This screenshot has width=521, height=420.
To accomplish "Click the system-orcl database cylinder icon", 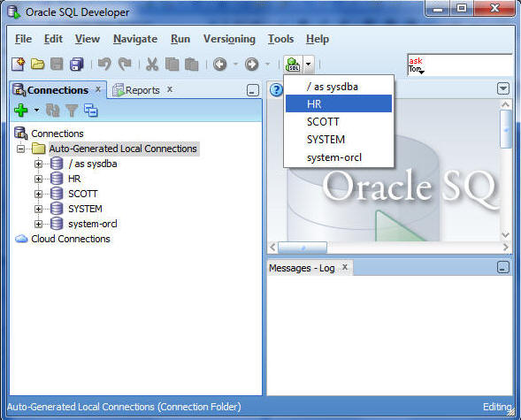I will click(57, 224).
